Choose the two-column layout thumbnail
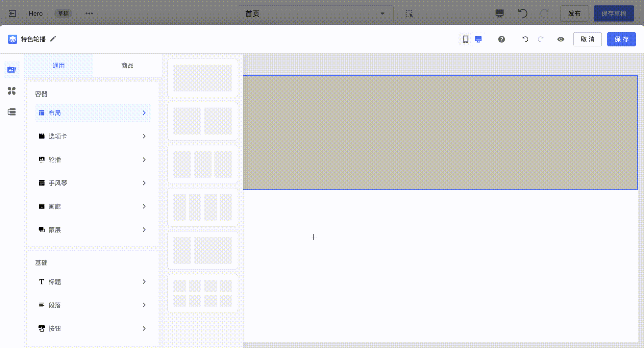The image size is (644, 348). (203, 121)
